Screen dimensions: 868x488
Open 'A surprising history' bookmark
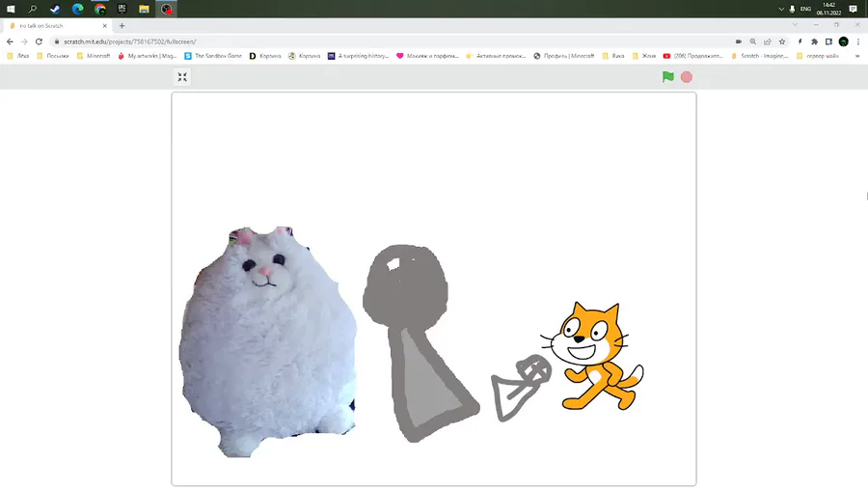[x=359, y=56]
